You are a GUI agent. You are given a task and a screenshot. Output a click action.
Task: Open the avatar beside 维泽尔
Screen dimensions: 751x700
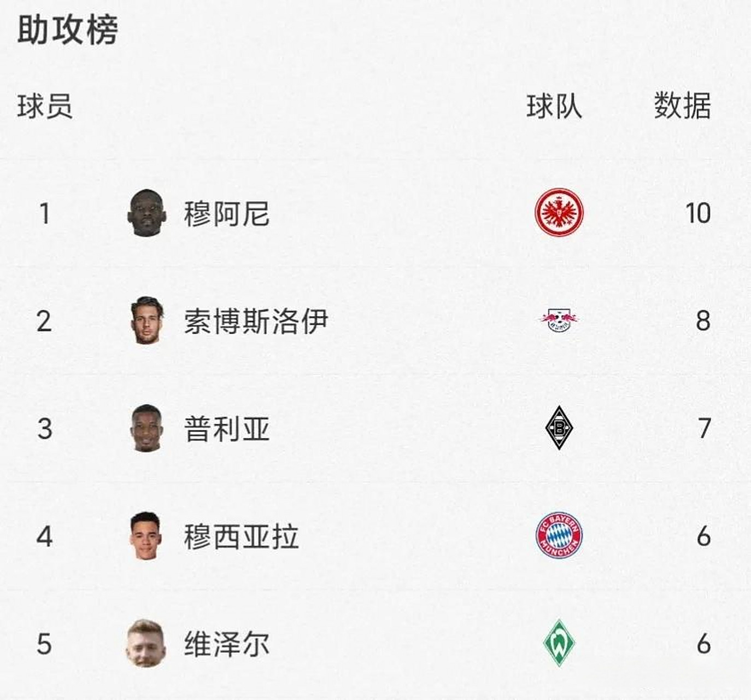point(145,643)
